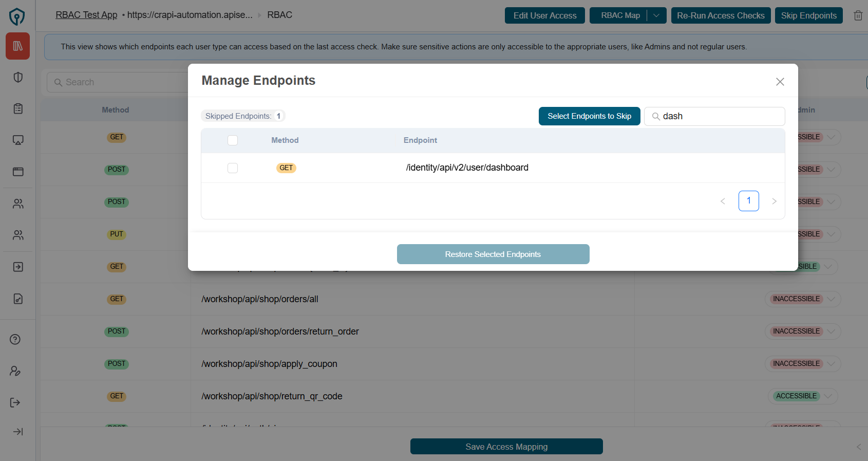The image size is (868, 461).
Task: Click Select Endpoints to Skip button
Action: click(589, 116)
